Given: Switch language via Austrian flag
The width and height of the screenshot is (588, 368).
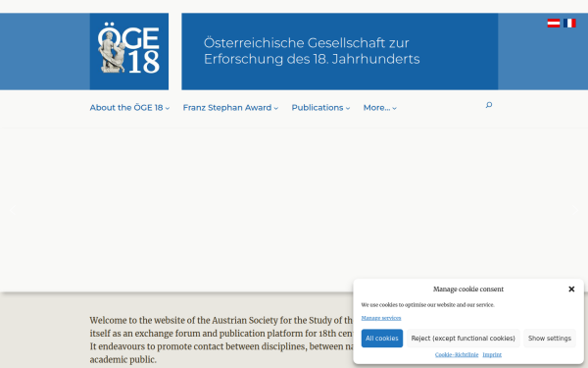Looking at the screenshot, I should point(554,24).
